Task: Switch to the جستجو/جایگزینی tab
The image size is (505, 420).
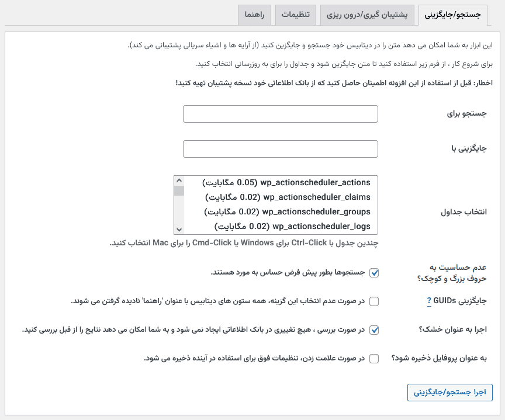Action: pos(452,15)
